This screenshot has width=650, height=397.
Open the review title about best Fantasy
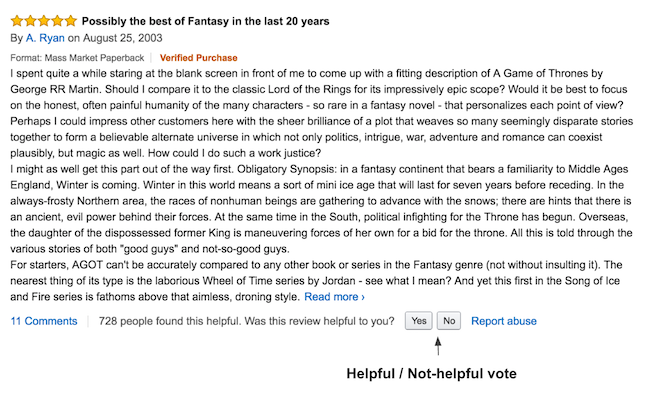205,21
